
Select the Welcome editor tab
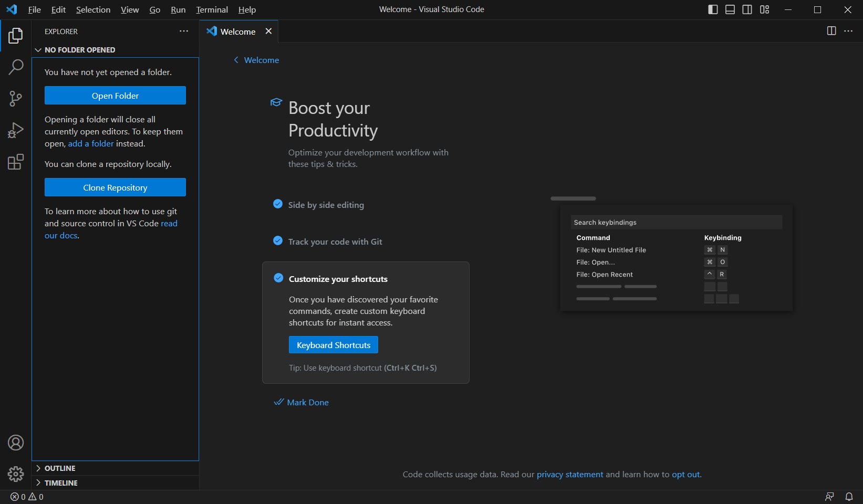tap(238, 31)
